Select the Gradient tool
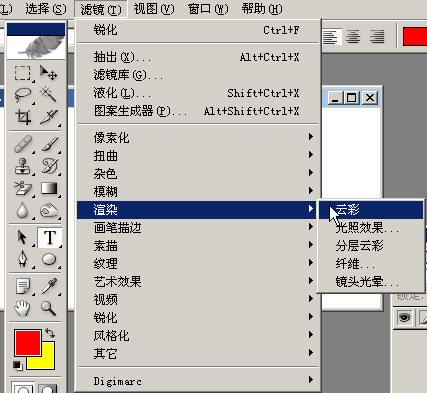 [49, 188]
